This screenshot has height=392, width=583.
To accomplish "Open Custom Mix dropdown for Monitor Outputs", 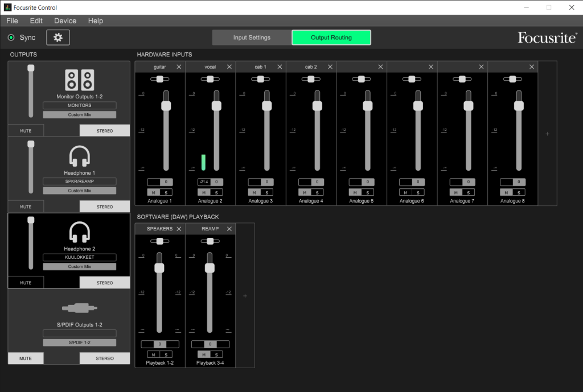I will tap(79, 115).
